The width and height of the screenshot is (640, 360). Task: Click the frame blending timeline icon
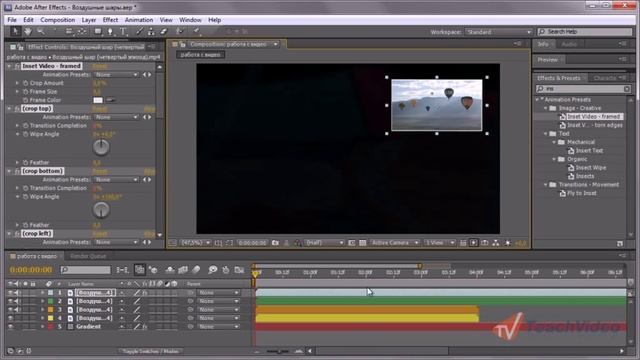183,270
